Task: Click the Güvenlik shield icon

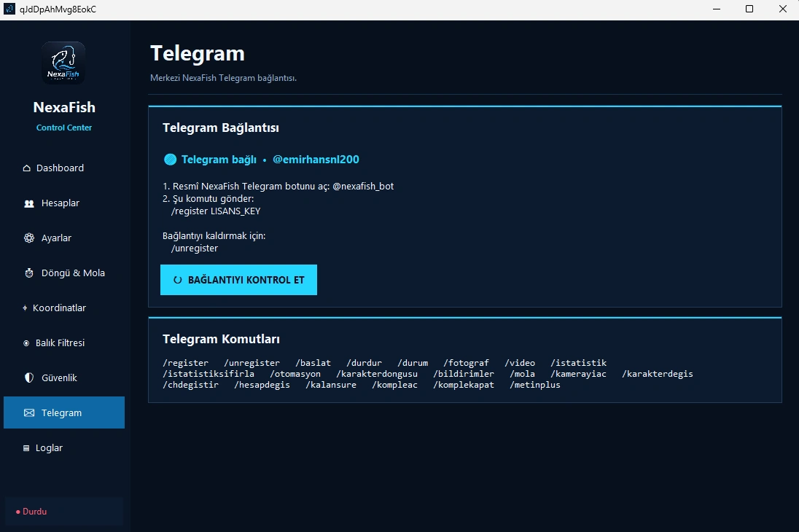Action: click(29, 378)
